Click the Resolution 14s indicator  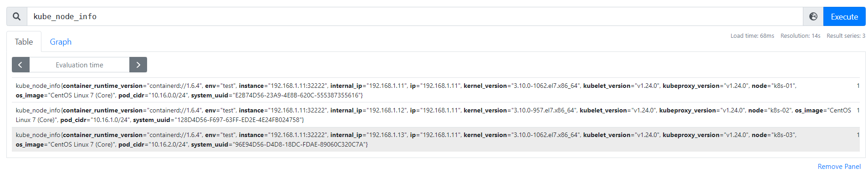click(800, 36)
